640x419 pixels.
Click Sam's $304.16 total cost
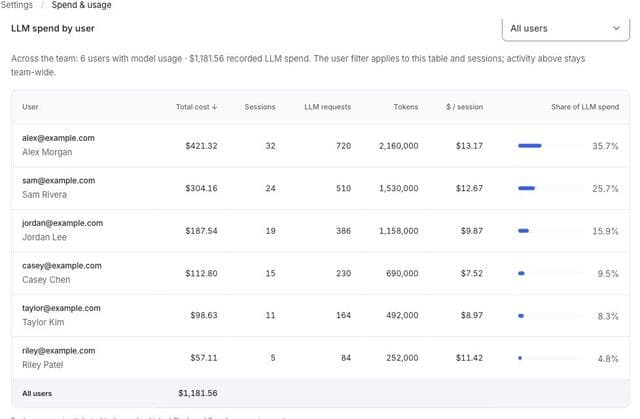coord(201,188)
